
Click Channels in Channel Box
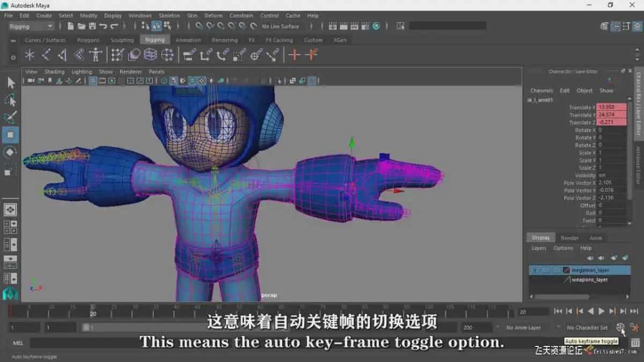541,91
